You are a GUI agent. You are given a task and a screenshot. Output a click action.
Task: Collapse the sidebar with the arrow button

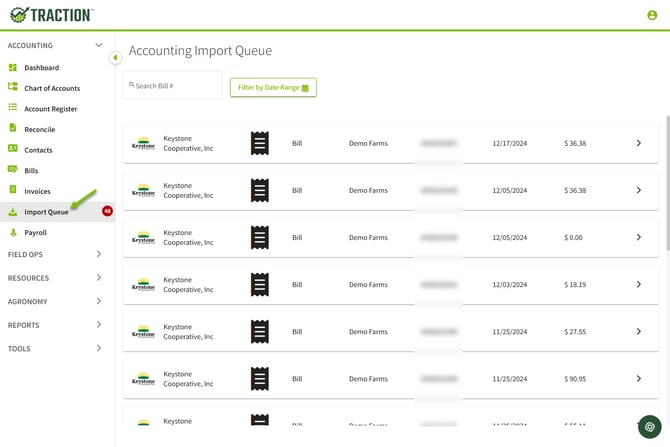click(x=115, y=58)
